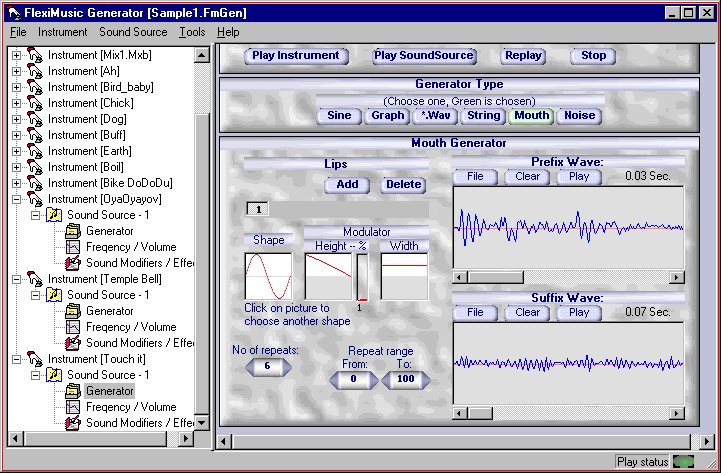Load a Prefix Wave file

point(475,177)
